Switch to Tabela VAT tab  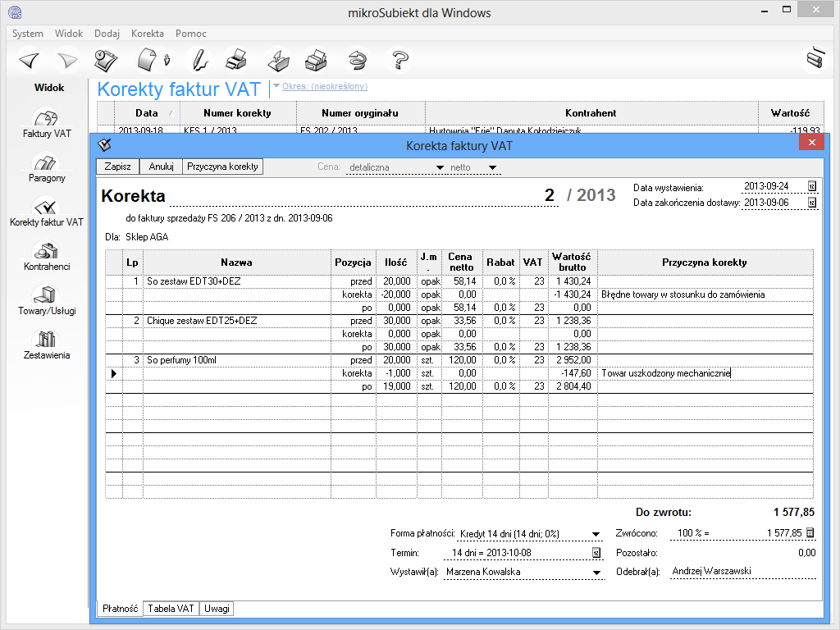pos(171,609)
